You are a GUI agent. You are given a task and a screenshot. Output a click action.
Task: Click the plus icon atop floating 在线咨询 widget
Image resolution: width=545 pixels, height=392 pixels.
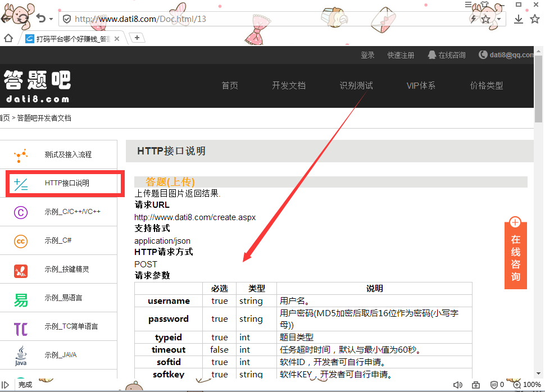pos(515,222)
